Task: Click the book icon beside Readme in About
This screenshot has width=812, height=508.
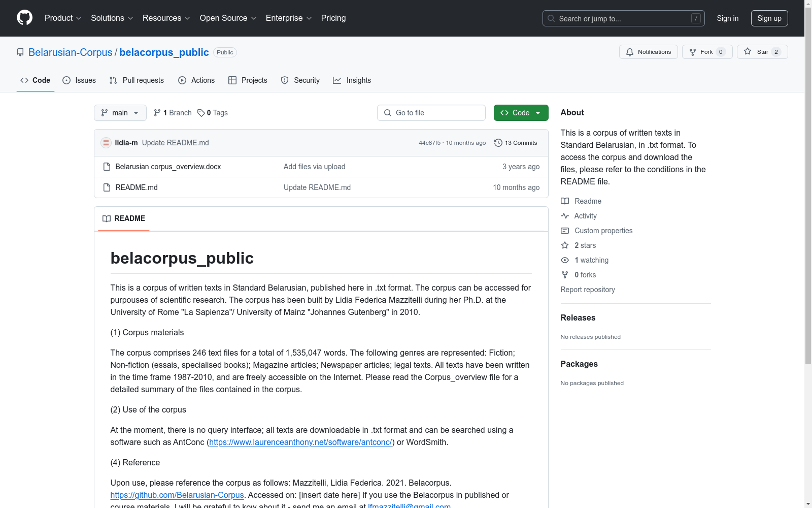Action: click(x=565, y=201)
